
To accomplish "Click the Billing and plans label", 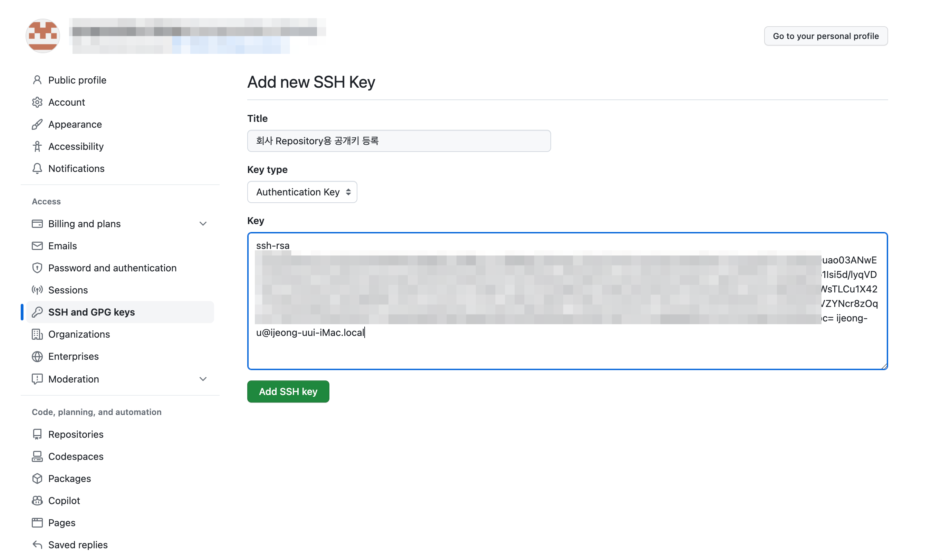I will 85,224.
